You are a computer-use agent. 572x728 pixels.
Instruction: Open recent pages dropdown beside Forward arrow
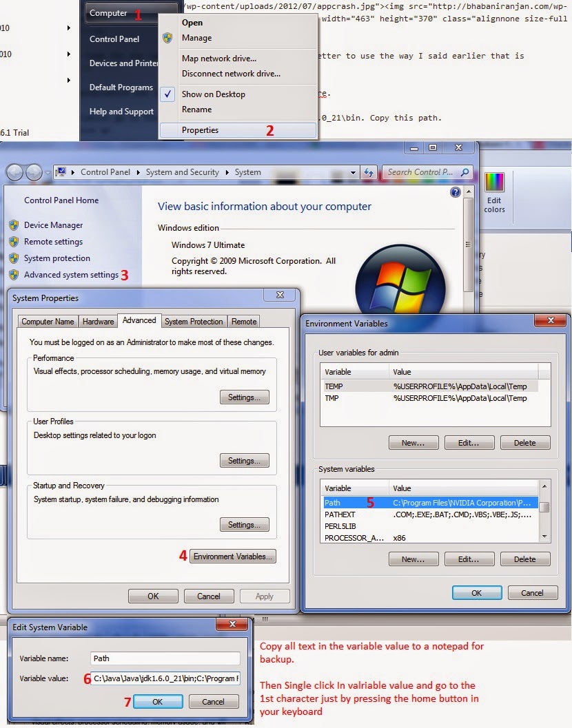(48, 173)
